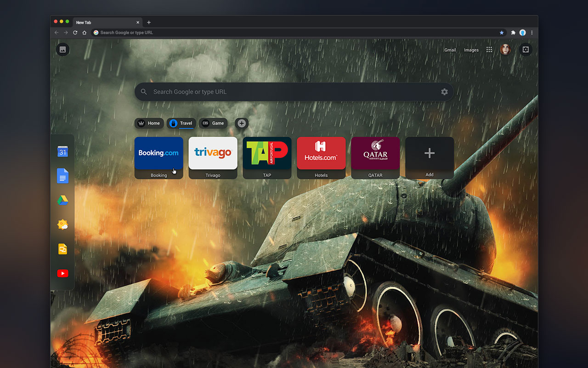588x368 pixels.
Task: Open YouTube from the sidebar
Action: coord(62,273)
